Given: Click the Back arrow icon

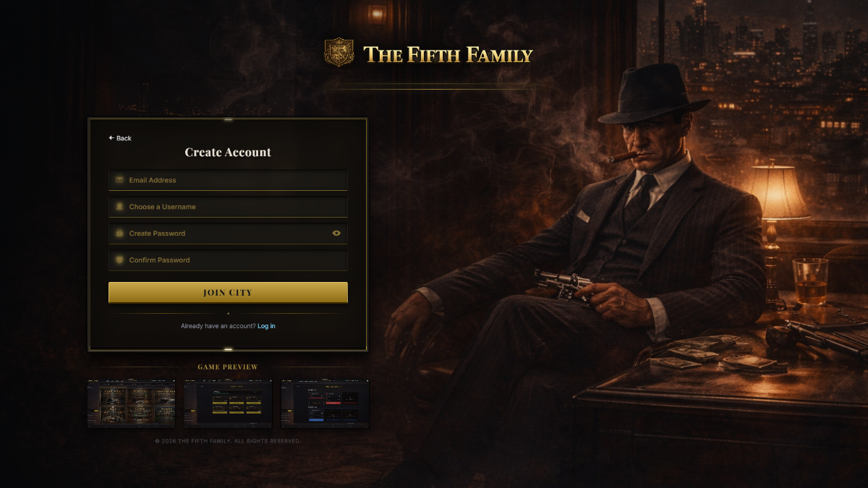Looking at the screenshot, I should coord(111,138).
